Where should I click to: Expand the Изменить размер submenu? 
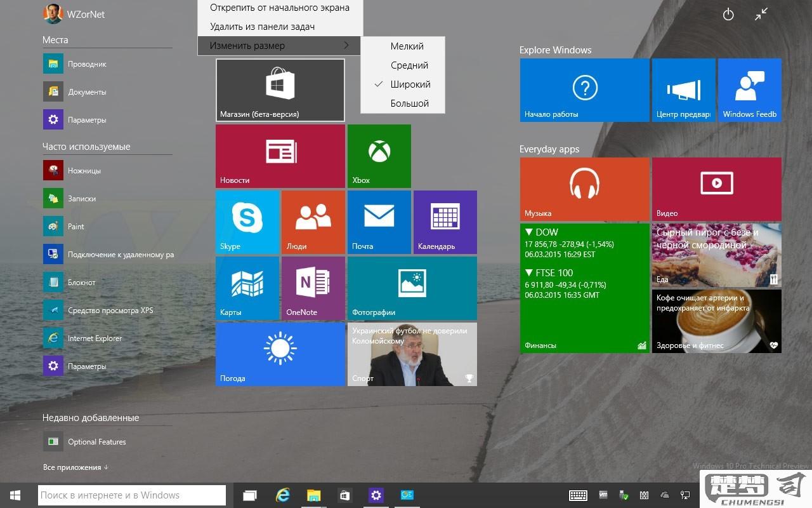point(280,46)
